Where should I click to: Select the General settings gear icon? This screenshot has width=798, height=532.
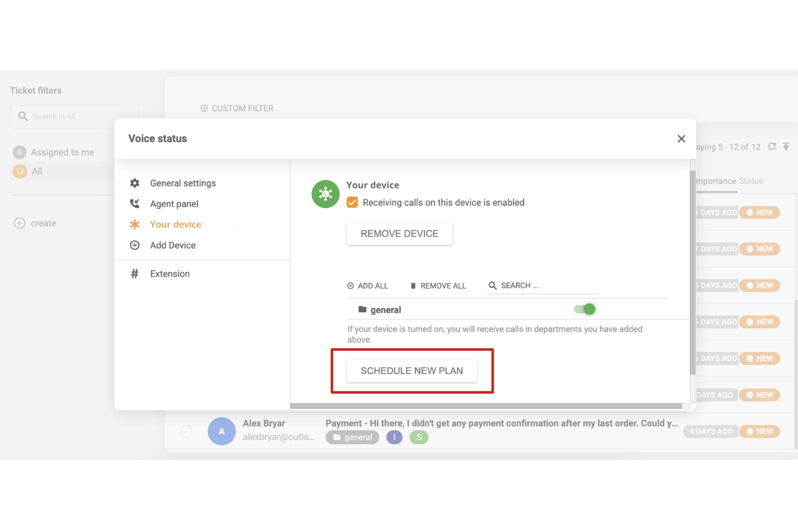pos(134,183)
